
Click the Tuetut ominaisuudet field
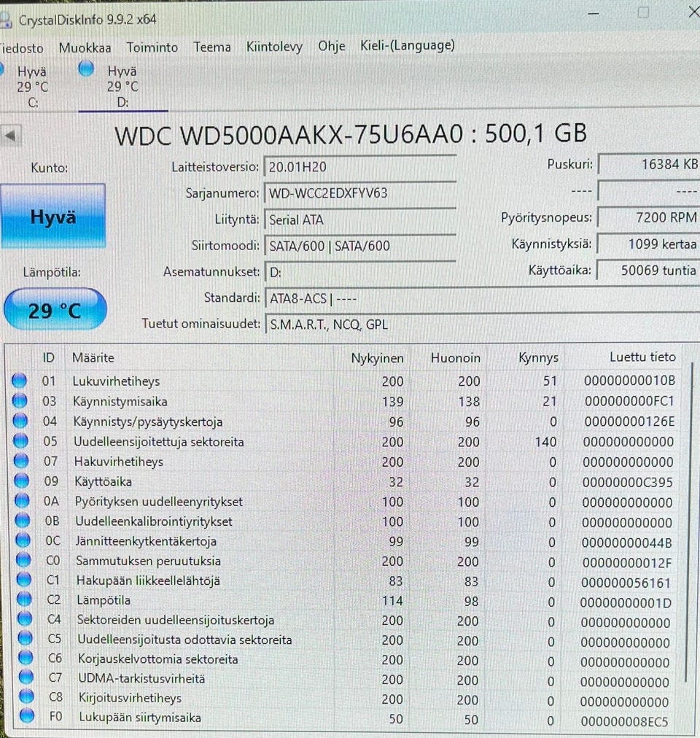tap(483, 325)
